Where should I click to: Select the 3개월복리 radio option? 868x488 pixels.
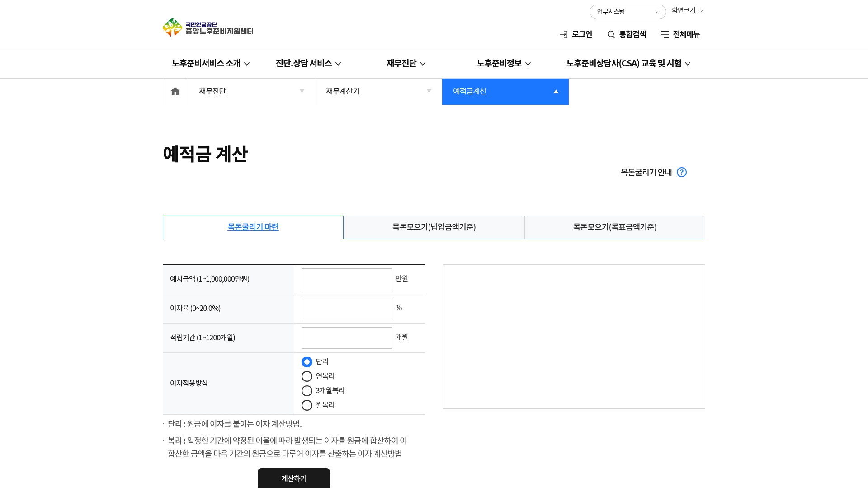307,391
